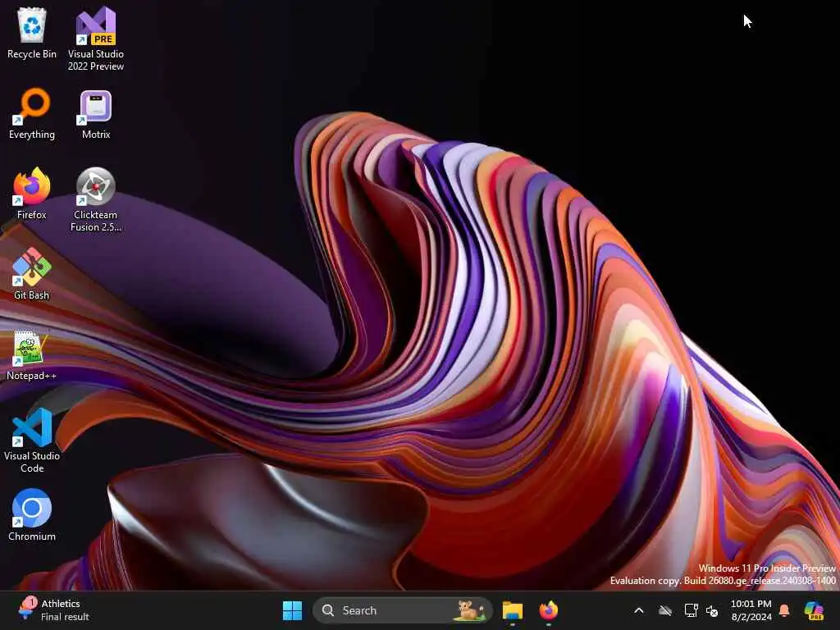Open File Explorer from the taskbar
The height and width of the screenshot is (630, 840).
(x=512, y=610)
